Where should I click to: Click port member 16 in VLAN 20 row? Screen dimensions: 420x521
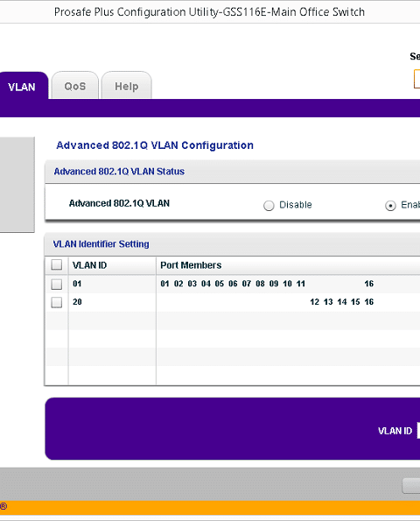369,302
